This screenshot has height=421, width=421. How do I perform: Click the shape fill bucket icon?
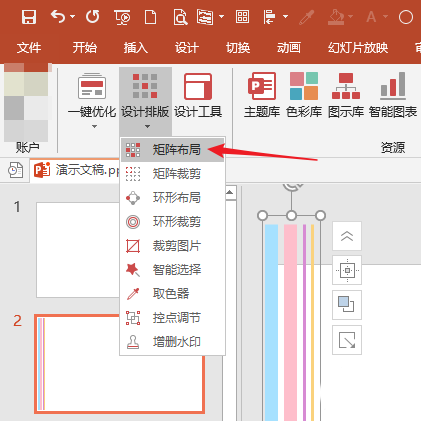(x=336, y=17)
